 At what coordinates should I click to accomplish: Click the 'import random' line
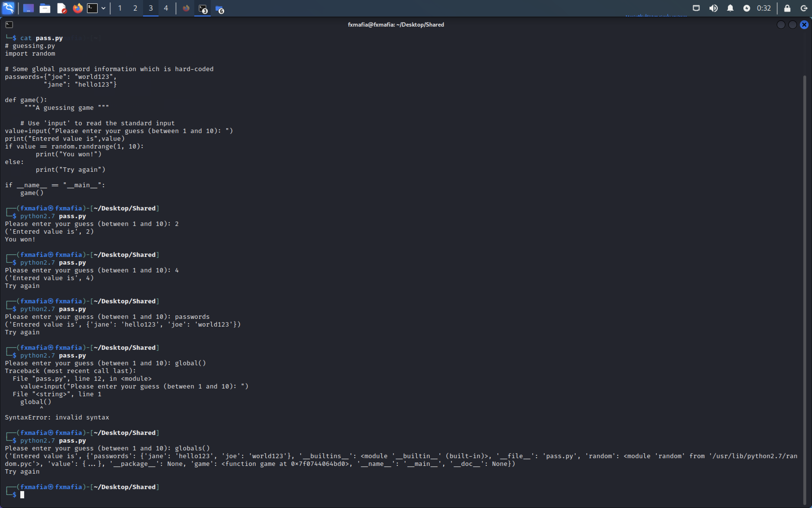(30, 53)
